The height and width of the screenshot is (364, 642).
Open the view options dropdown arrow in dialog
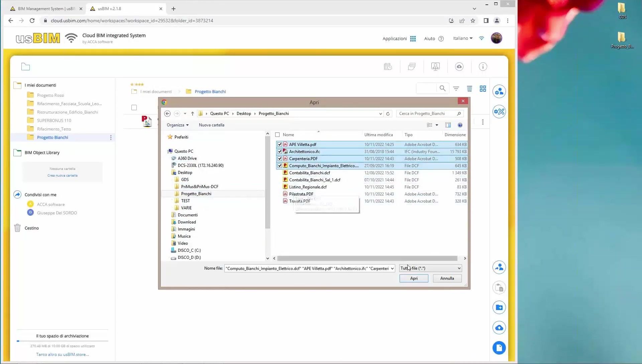(437, 125)
